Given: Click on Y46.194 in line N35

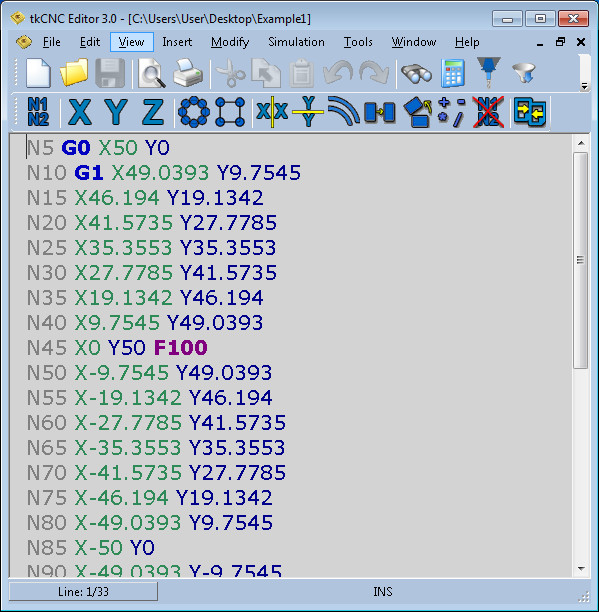Looking at the screenshot, I should click(x=222, y=298).
